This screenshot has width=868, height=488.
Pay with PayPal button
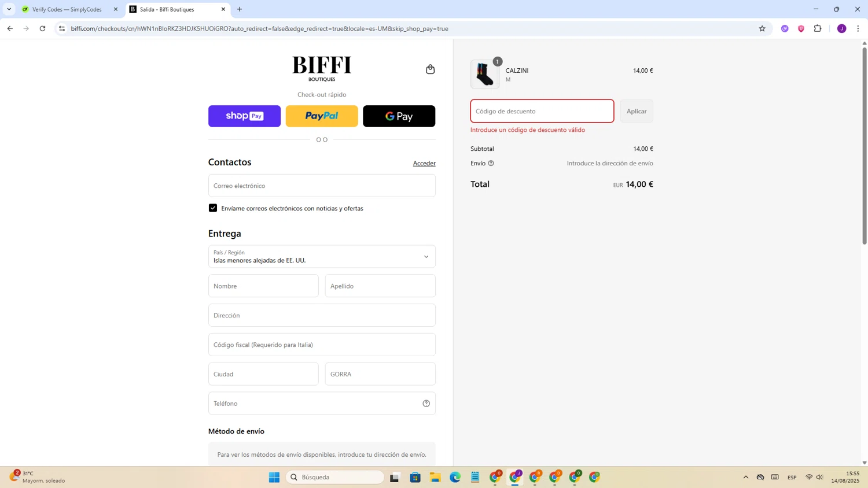point(322,116)
